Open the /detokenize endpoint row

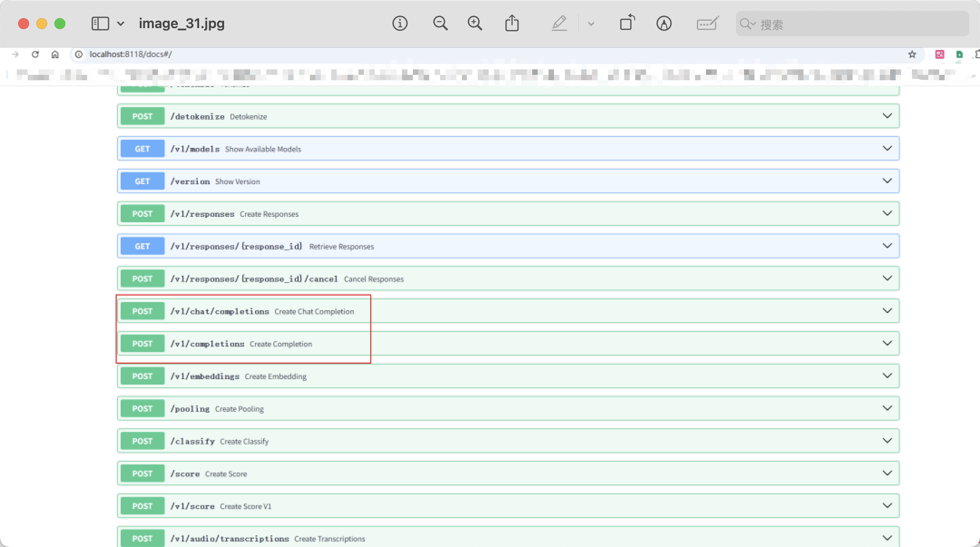(x=197, y=117)
